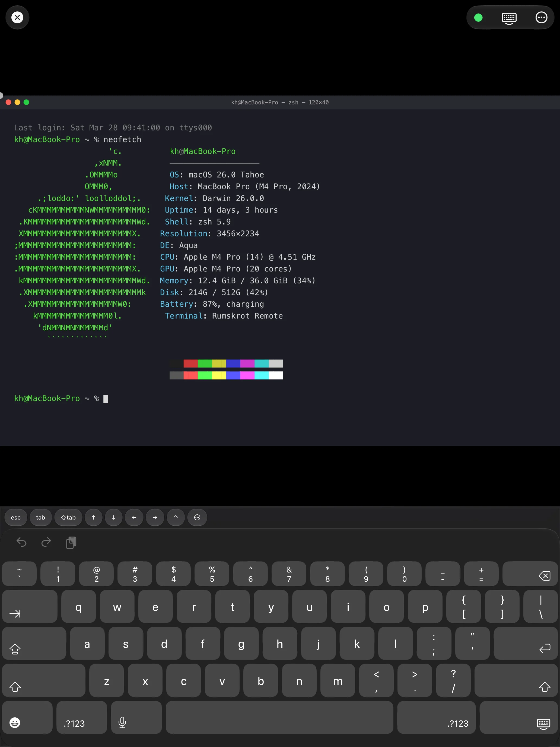
Task: Tap the space bar
Action: pos(279,717)
